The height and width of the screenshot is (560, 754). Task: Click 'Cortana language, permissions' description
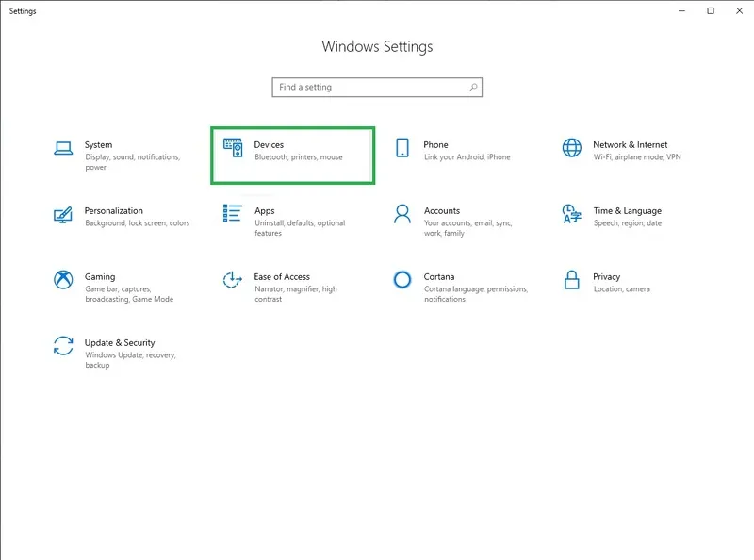(x=476, y=294)
